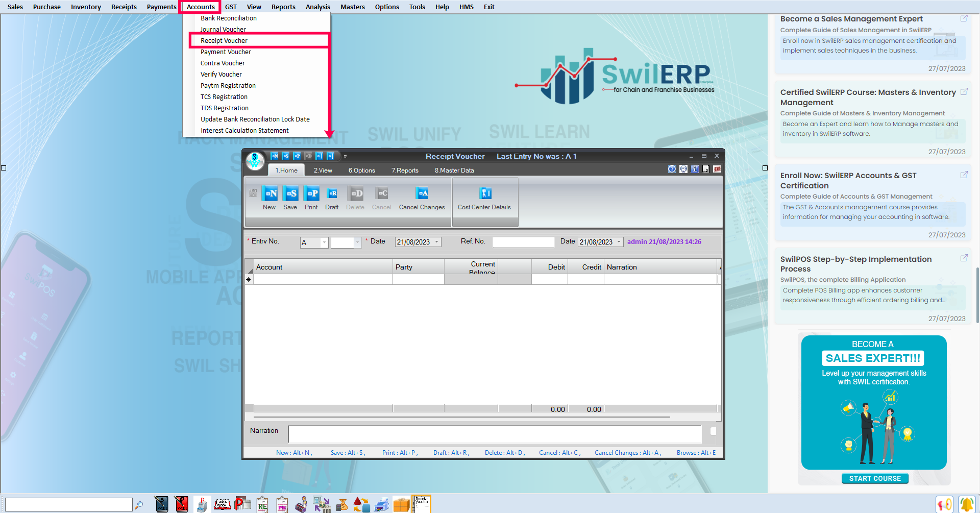
Task: Switch to the 8.Master Data tab
Action: [x=454, y=170]
